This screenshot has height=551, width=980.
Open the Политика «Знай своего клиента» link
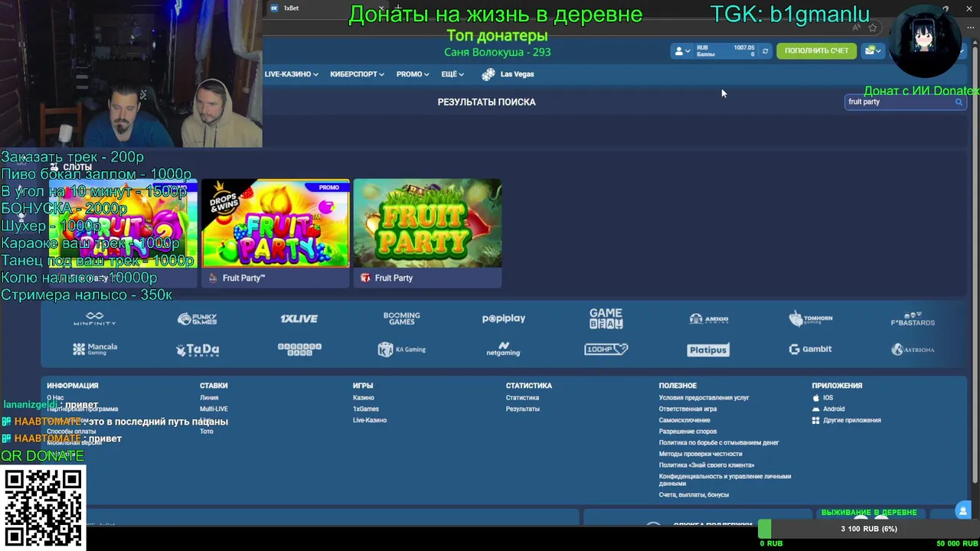706,465
